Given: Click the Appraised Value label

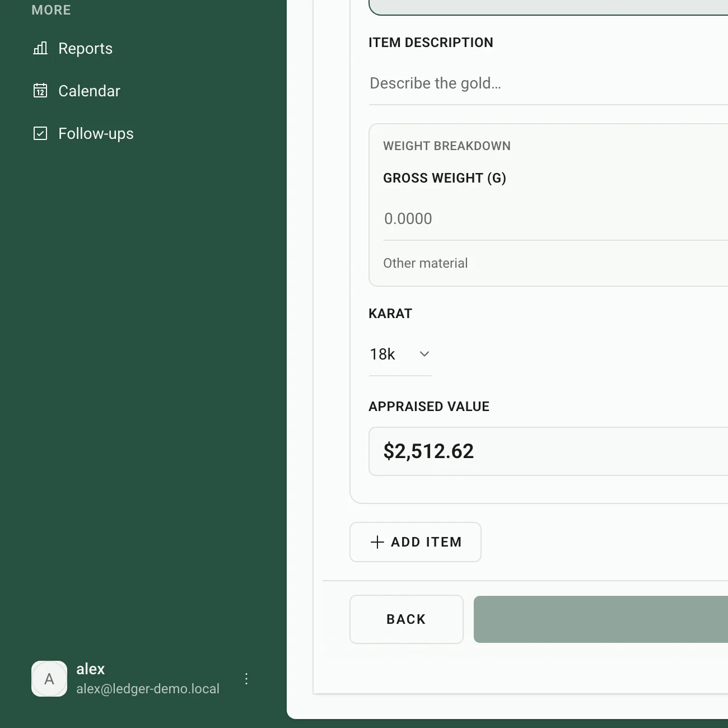Looking at the screenshot, I should 429,407.
